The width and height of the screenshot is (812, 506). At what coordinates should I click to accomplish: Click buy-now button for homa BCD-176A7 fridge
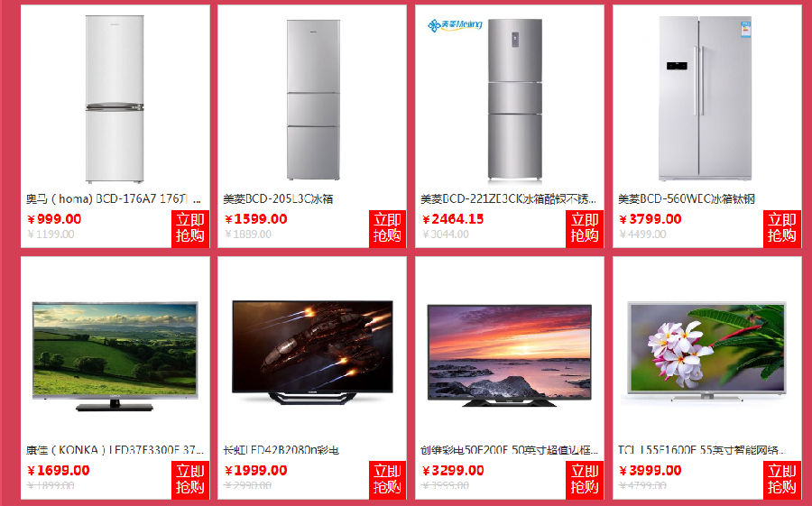190,228
